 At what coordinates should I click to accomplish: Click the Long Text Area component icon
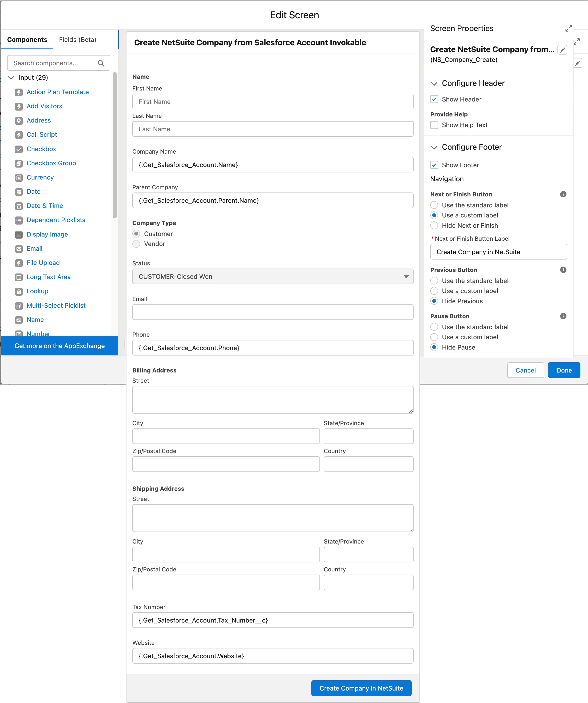[19, 277]
